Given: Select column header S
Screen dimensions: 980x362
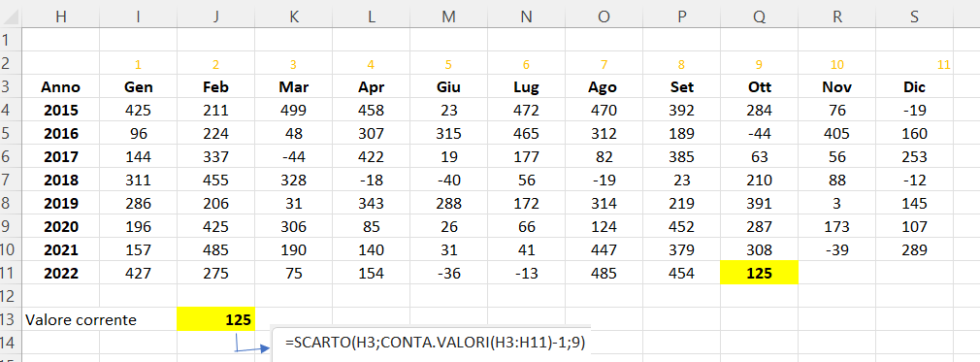Looking at the screenshot, I should pos(914,17).
